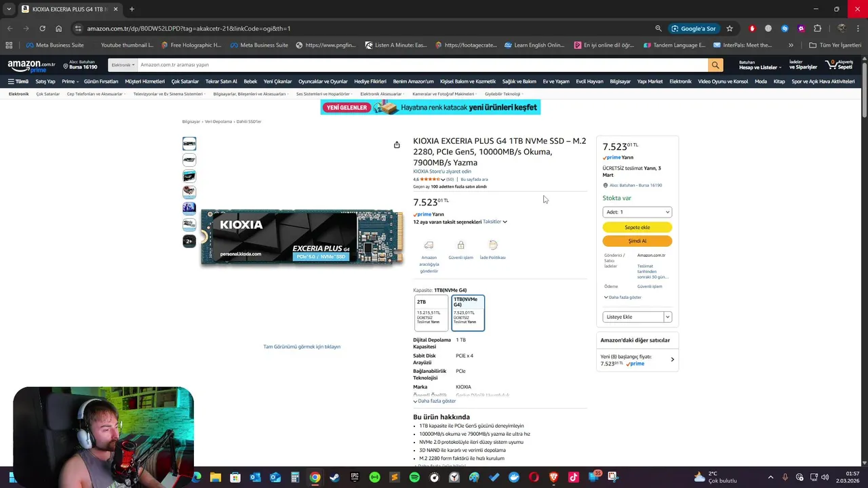Click the Sepete ekle button

coord(637,228)
